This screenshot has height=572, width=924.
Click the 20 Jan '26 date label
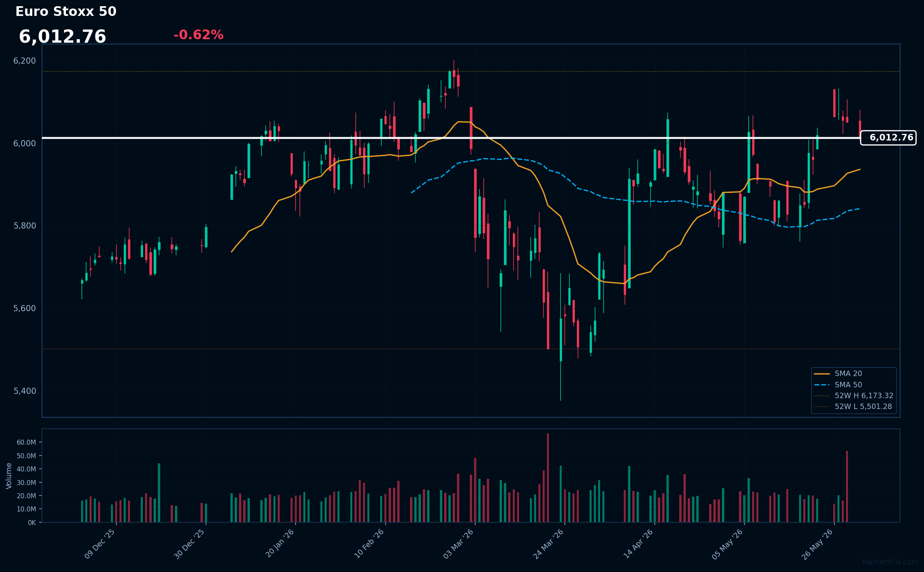click(x=280, y=543)
